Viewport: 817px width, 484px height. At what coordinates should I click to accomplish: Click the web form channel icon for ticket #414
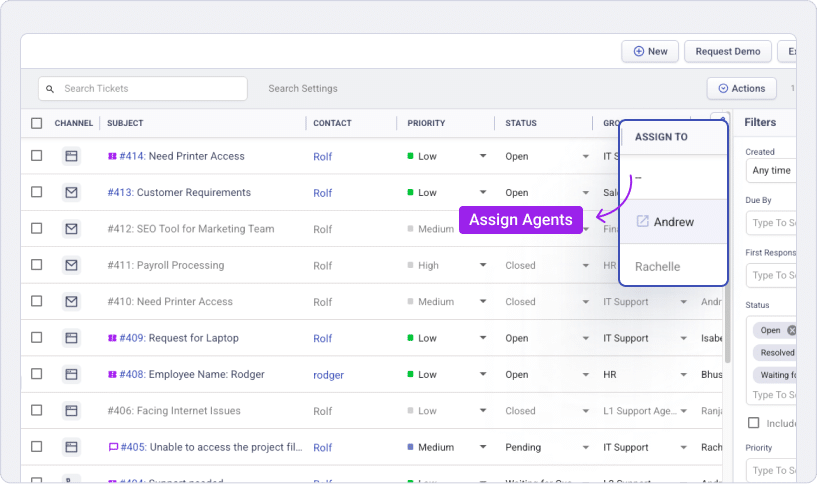click(71, 156)
